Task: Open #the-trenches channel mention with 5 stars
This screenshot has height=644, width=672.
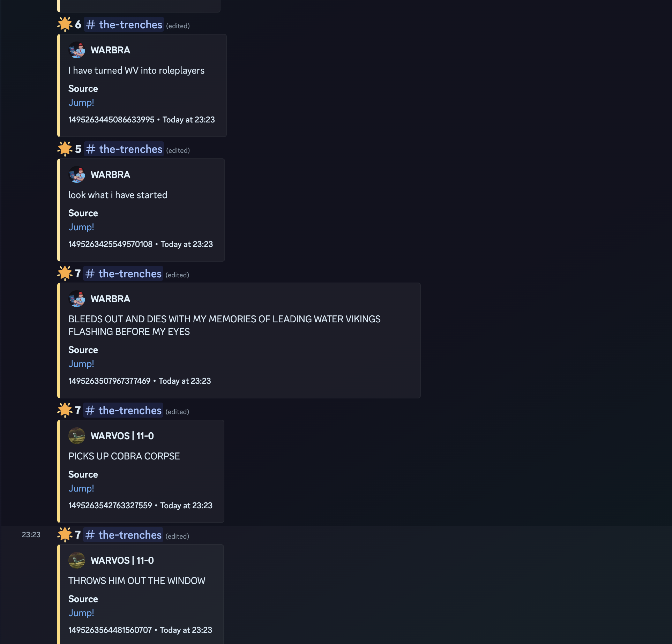Action: tap(124, 149)
